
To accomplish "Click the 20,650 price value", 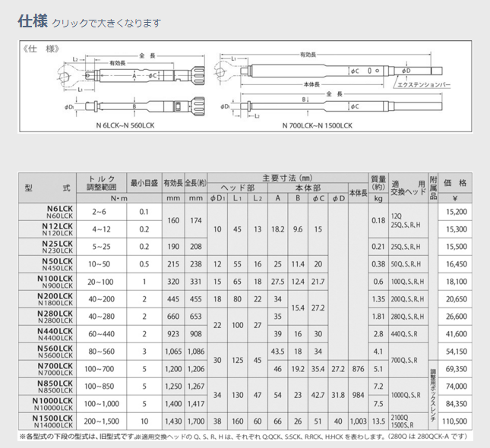I will [457, 299].
